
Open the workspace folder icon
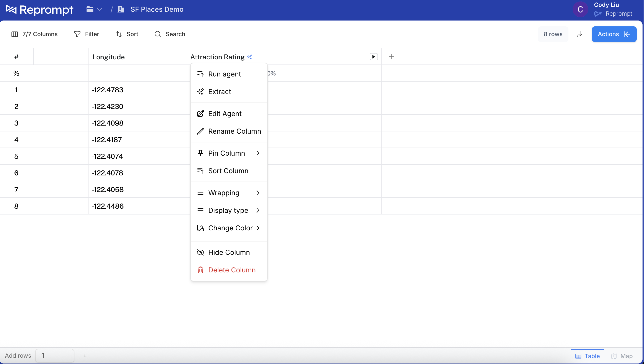(89, 9)
